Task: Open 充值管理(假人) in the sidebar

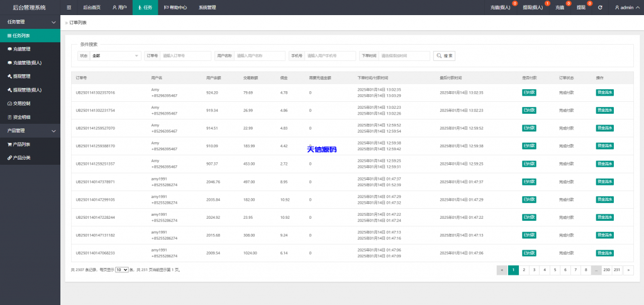Action: [x=30, y=63]
